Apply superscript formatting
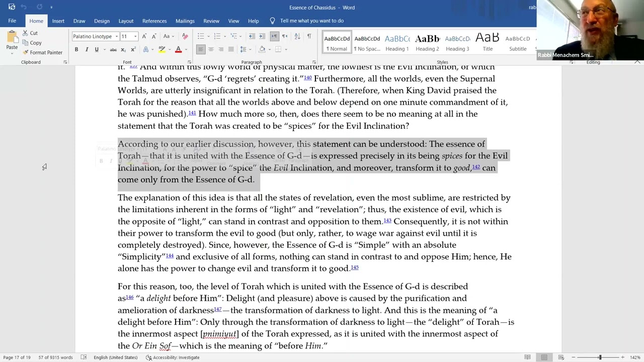Screen dimensions: 644x362 tap(133, 49)
